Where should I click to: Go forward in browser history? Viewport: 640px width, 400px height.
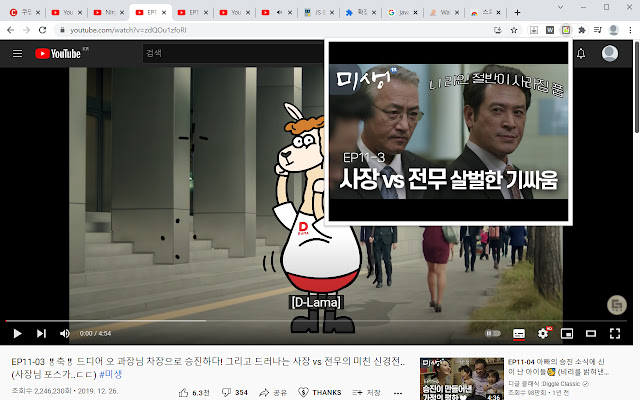tap(27, 30)
